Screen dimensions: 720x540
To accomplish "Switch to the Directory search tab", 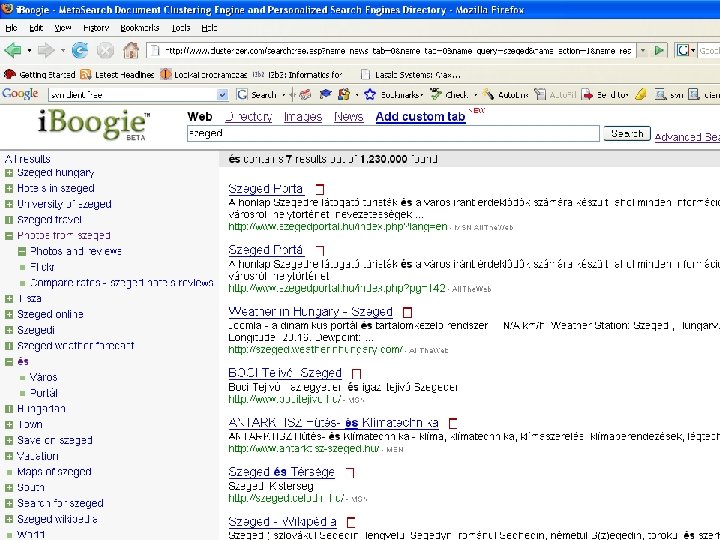I will point(248,117).
